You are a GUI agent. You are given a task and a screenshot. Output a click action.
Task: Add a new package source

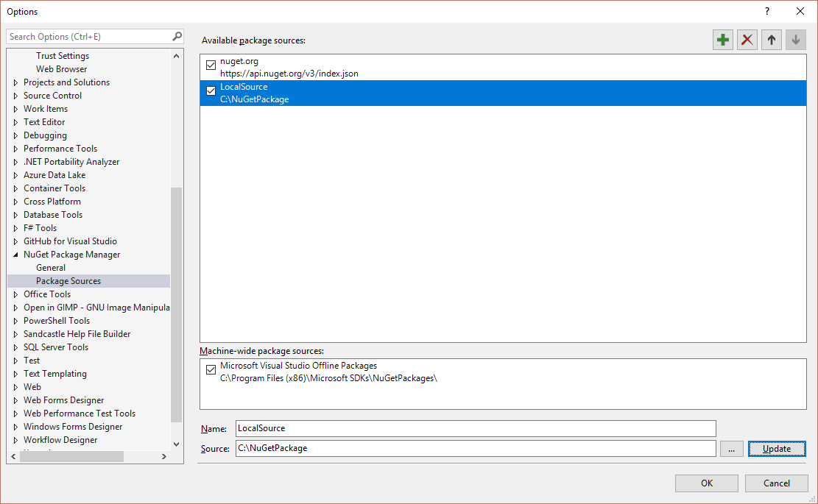(x=722, y=40)
